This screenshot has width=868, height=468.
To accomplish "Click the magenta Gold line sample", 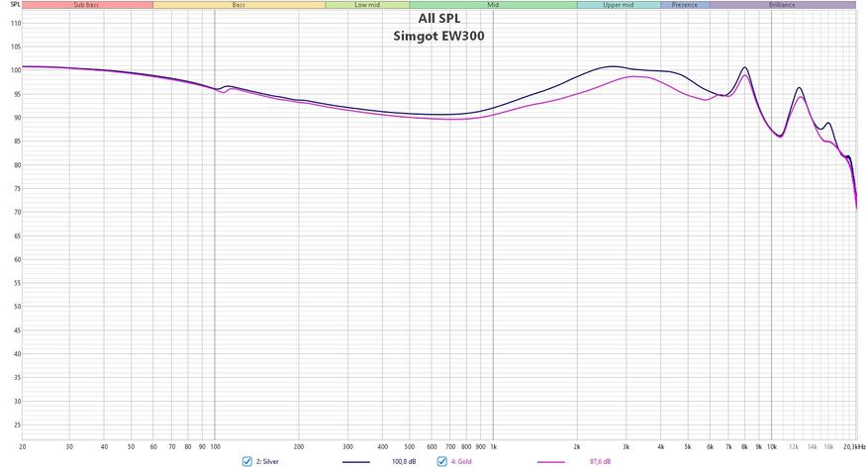I will 551,462.
